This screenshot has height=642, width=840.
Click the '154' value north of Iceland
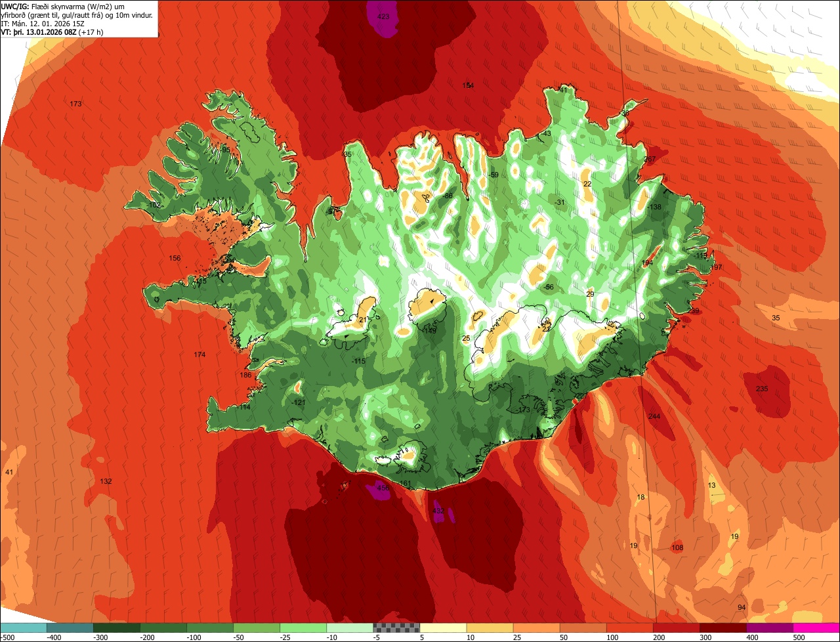(x=468, y=85)
